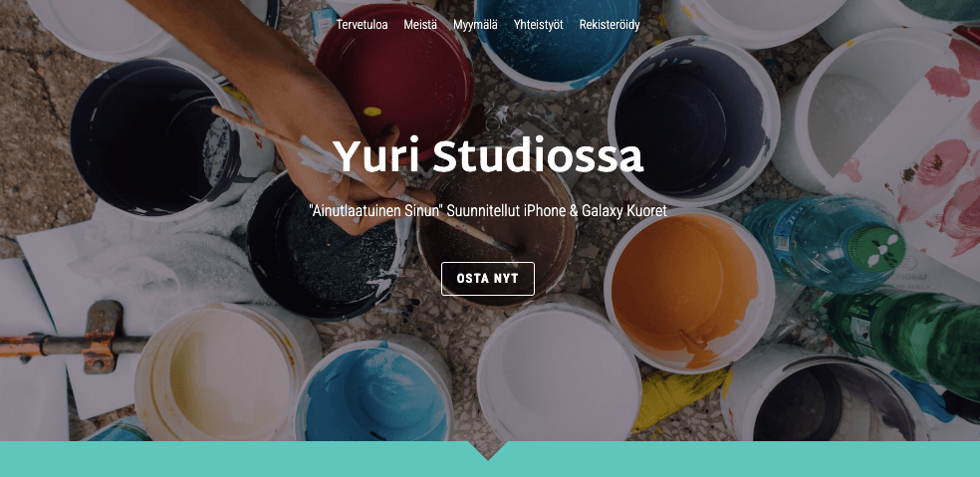Click the OSTA NYT button
This screenshot has width=980, height=477.
(487, 278)
